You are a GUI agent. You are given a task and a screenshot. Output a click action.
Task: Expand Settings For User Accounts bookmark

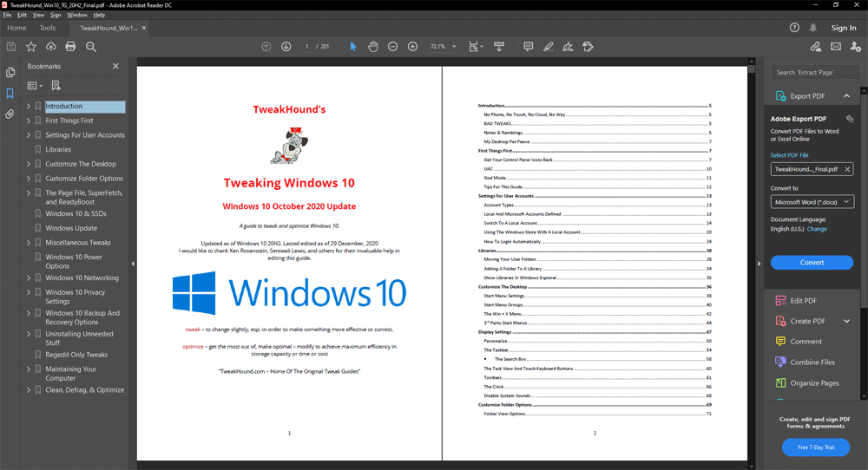(29, 135)
